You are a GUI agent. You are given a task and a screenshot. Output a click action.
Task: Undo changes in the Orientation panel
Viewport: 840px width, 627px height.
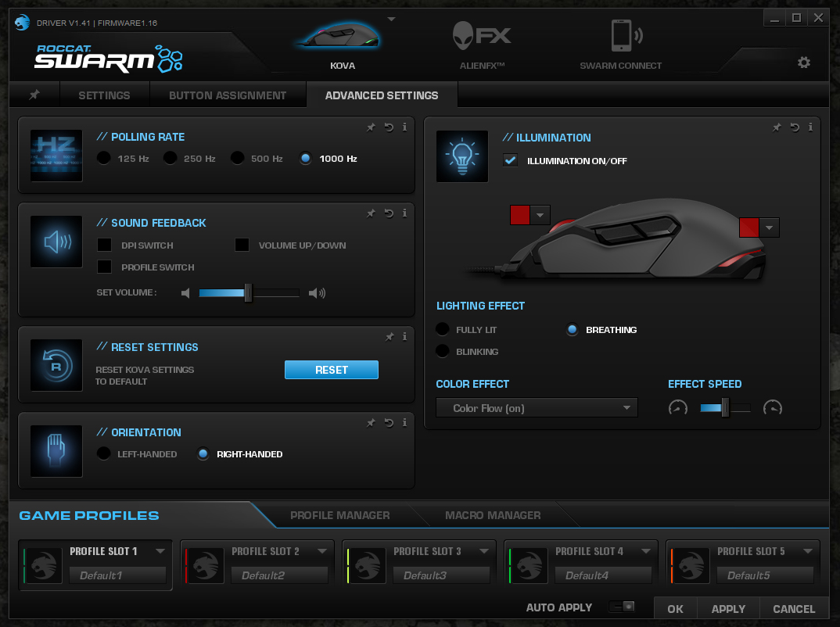[x=389, y=423]
